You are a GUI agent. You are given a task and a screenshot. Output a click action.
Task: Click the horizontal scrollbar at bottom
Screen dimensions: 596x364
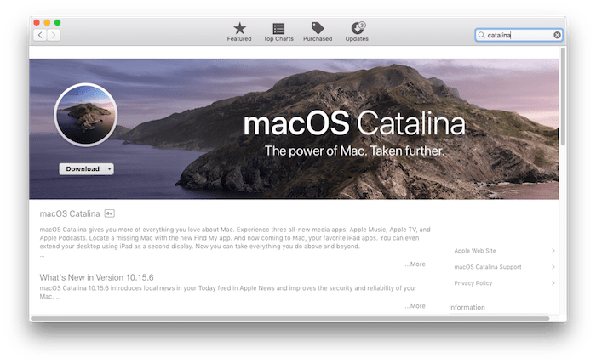(289, 318)
